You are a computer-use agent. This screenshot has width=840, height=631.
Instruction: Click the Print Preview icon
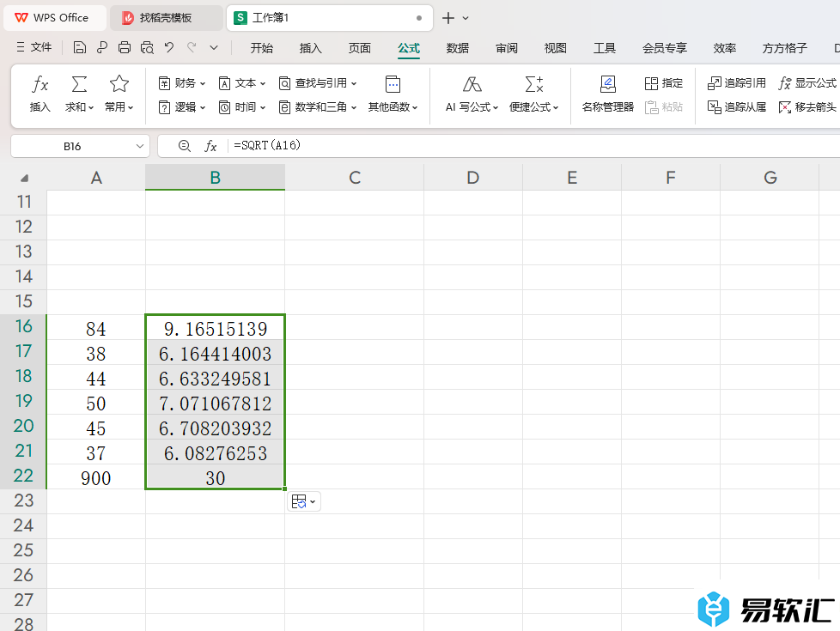pos(147,48)
